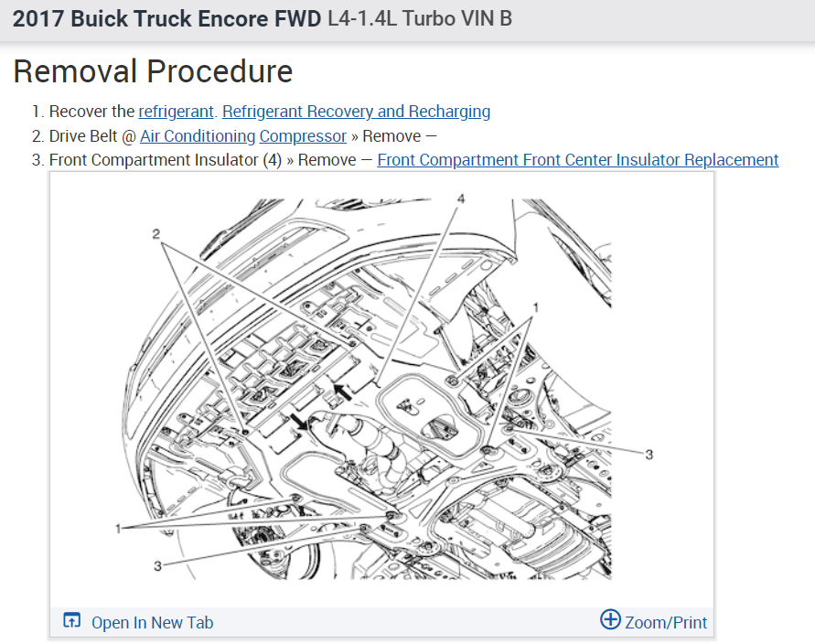The height and width of the screenshot is (644, 815).
Task: Click the Open In New Tab text
Action: (152, 623)
